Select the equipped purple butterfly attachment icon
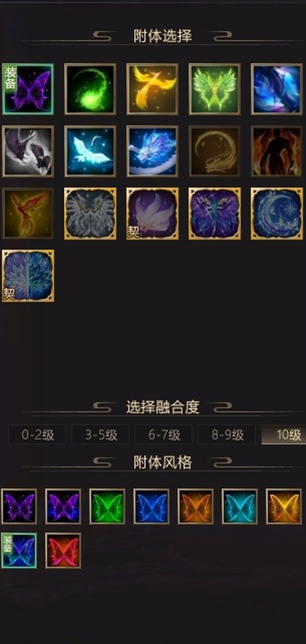 point(28,89)
